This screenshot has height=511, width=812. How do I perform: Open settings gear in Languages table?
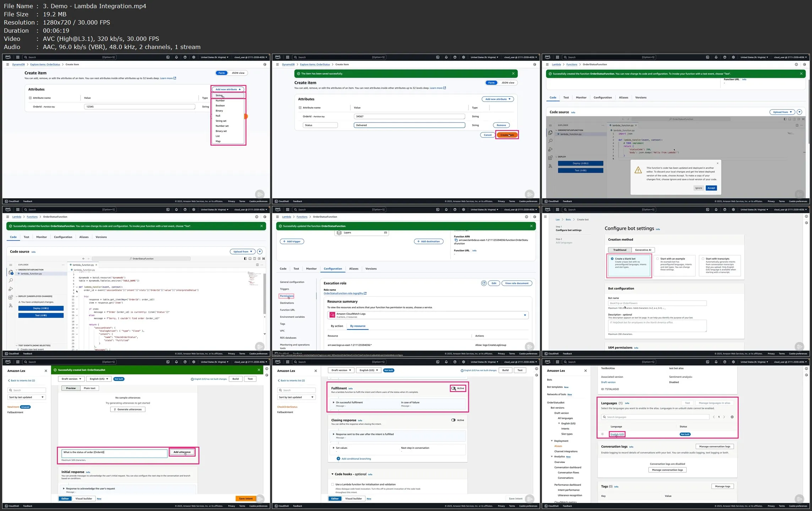[732, 417]
